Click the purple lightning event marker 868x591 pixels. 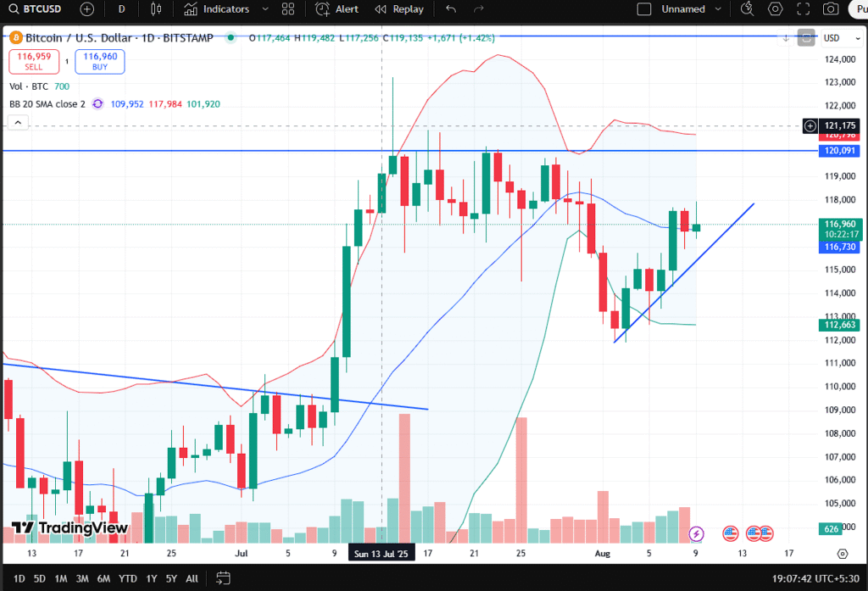696,534
